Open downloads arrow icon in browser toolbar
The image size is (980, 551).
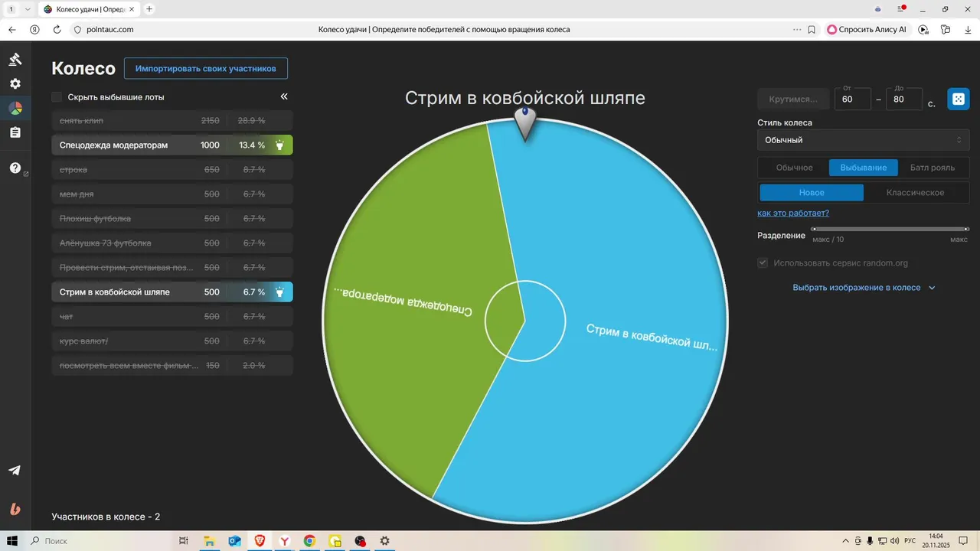pyautogui.click(x=968, y=30)
